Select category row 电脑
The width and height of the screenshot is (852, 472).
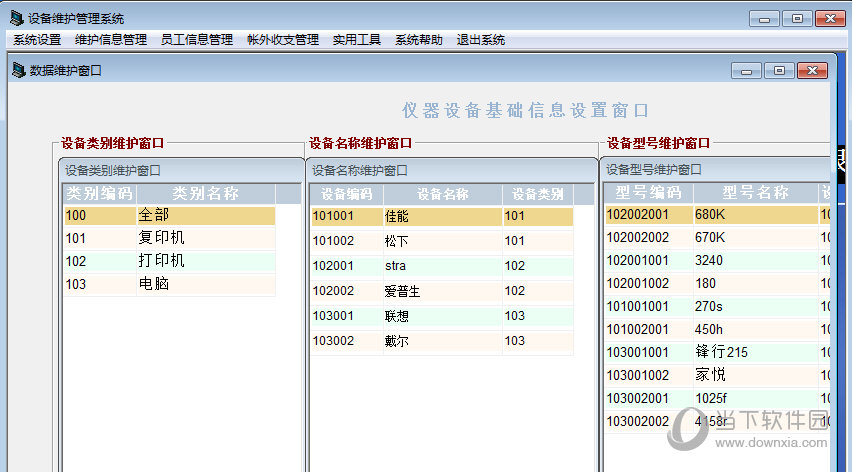click(205, 284)
